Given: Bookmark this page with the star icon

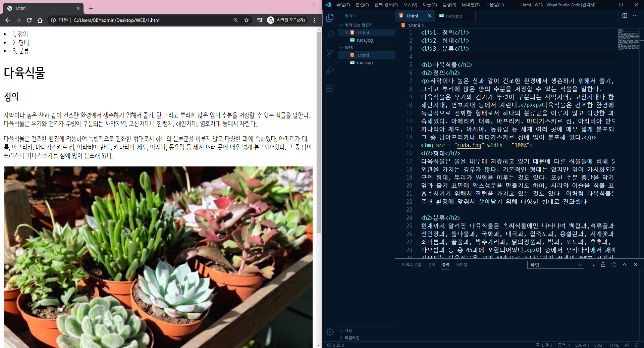Looking at the screenshot, I should pos(247,20).
